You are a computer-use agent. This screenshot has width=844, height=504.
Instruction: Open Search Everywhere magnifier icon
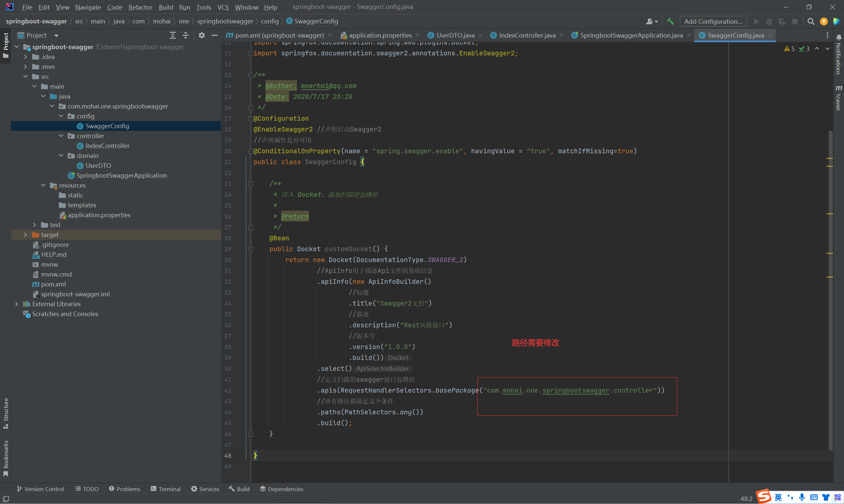[x=811, y=21]
